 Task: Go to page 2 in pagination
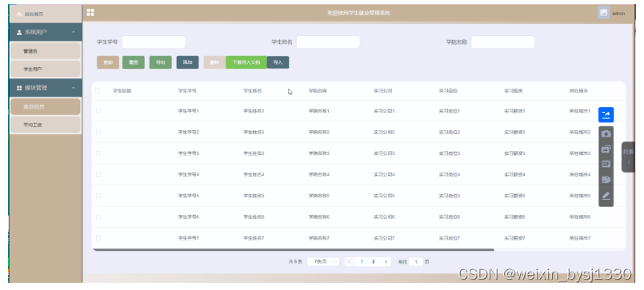(x=374, y=261)
